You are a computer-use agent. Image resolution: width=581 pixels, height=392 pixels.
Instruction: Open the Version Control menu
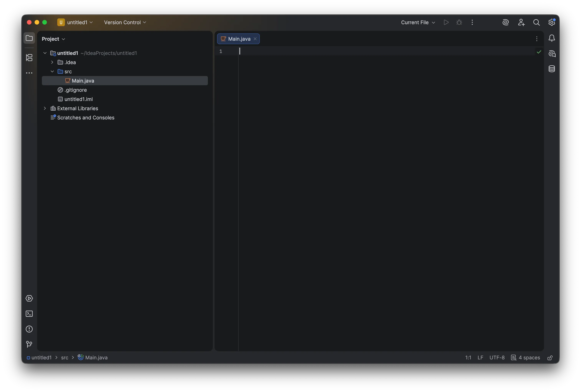point(125,22)
